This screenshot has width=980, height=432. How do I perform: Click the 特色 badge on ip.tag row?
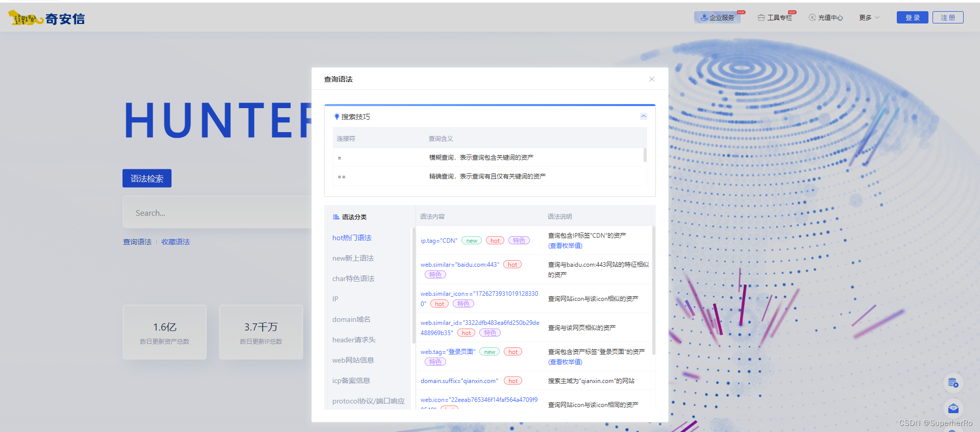pyautogui.click(x=519, y=241)
